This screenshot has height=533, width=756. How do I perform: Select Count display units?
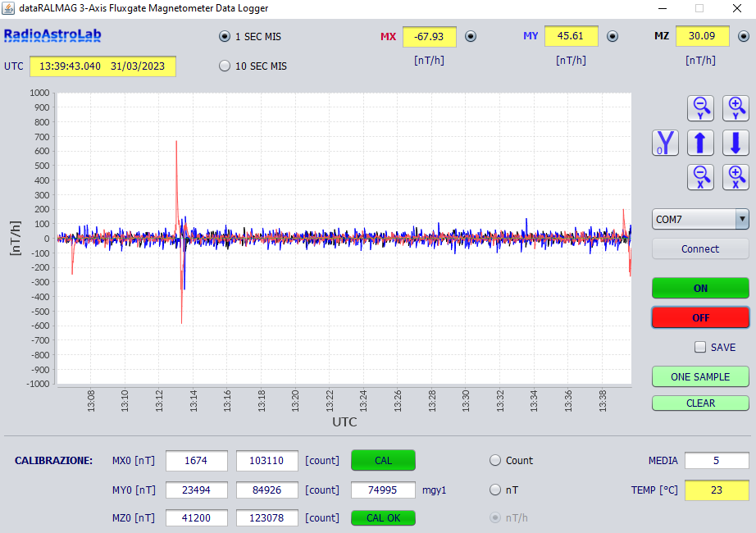(495, 460)
